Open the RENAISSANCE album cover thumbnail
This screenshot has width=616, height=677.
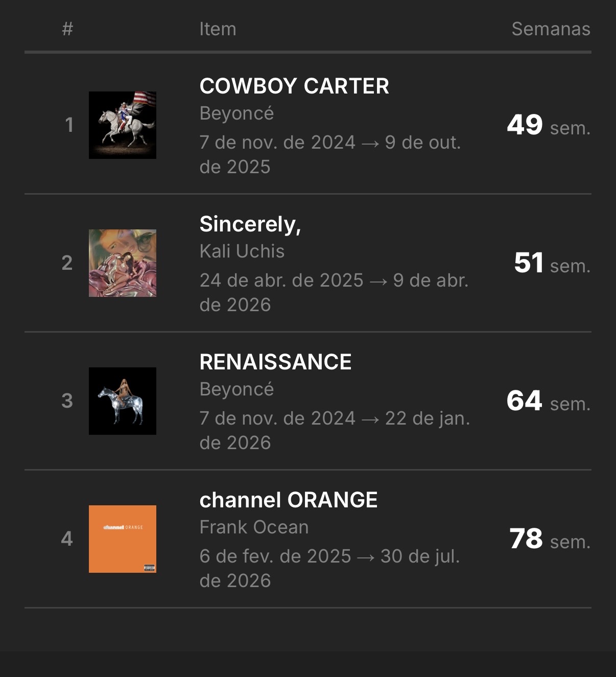tap(123, 401)
